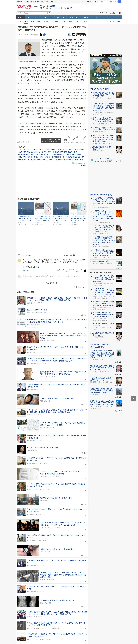Open the article comment count bubble icon
This screenshot has width=138, height=644.
(31, 35)
